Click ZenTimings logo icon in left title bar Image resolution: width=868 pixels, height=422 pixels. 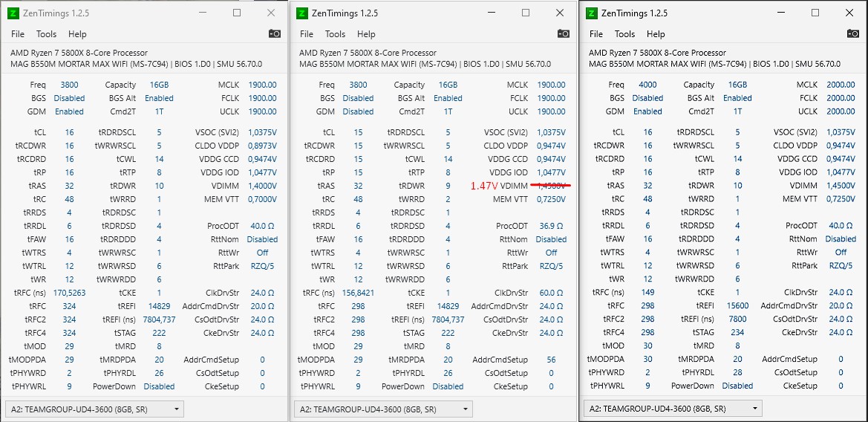13,13
